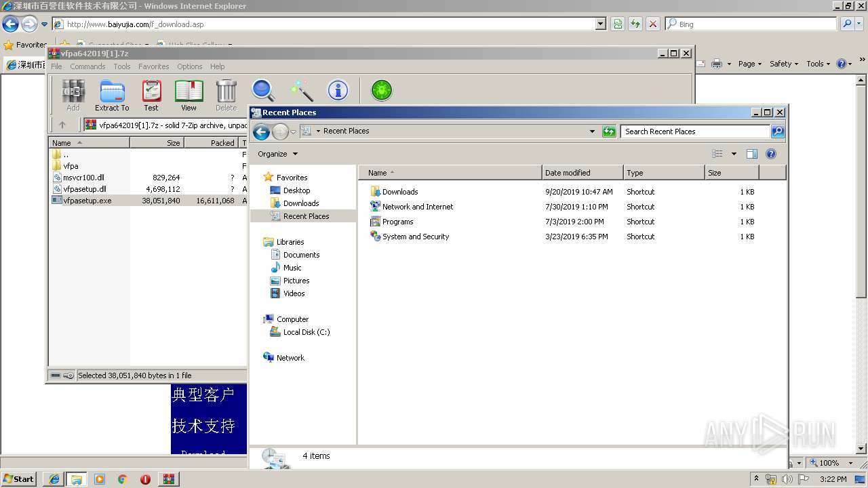Open the WinRAR Tools menu
The height and width of the screenshot is (488, 868).
coord(122,66)
